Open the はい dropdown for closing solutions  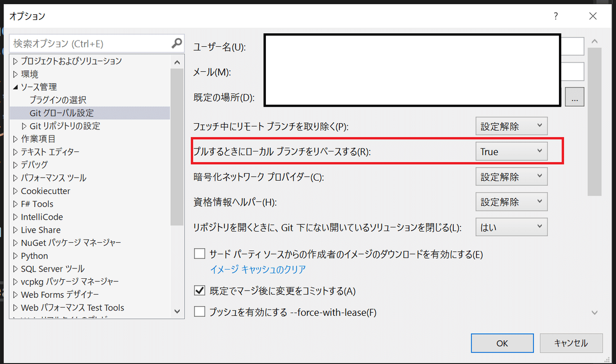(511, 226)
